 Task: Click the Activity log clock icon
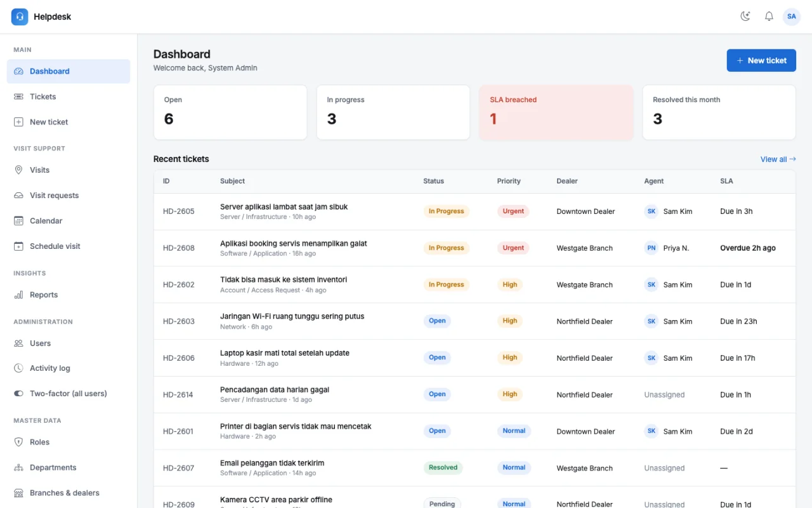coord(18,368)
